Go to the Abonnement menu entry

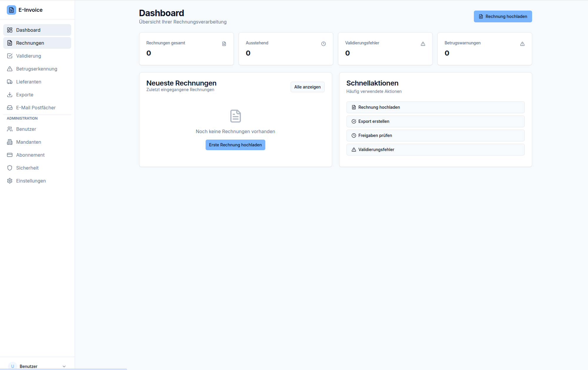[x=30, y=155]
